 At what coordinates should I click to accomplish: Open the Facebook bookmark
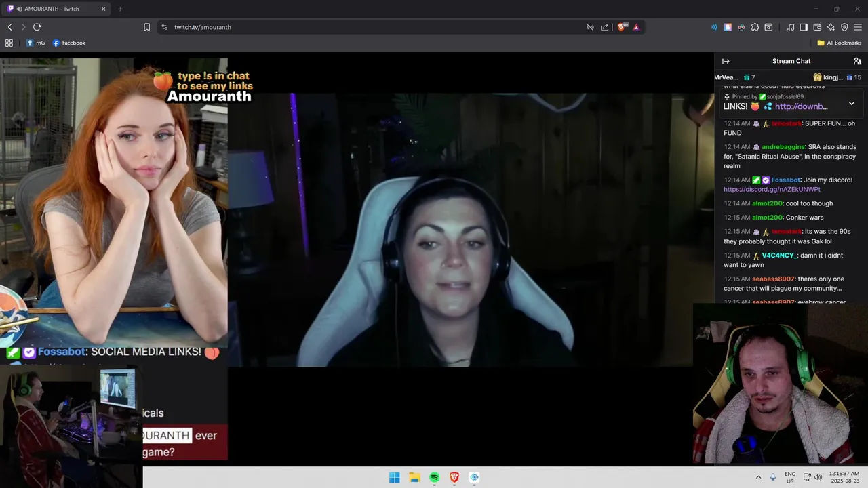point(68,43)
